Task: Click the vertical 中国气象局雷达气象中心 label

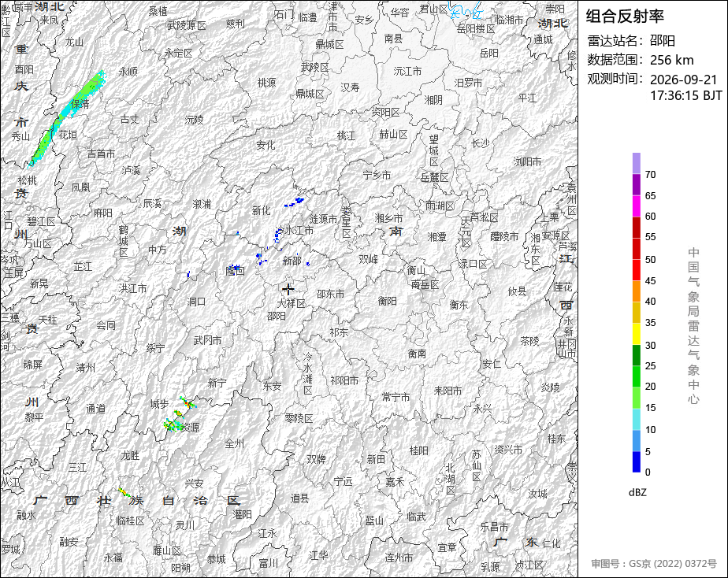Action: (x=693, y=326)
